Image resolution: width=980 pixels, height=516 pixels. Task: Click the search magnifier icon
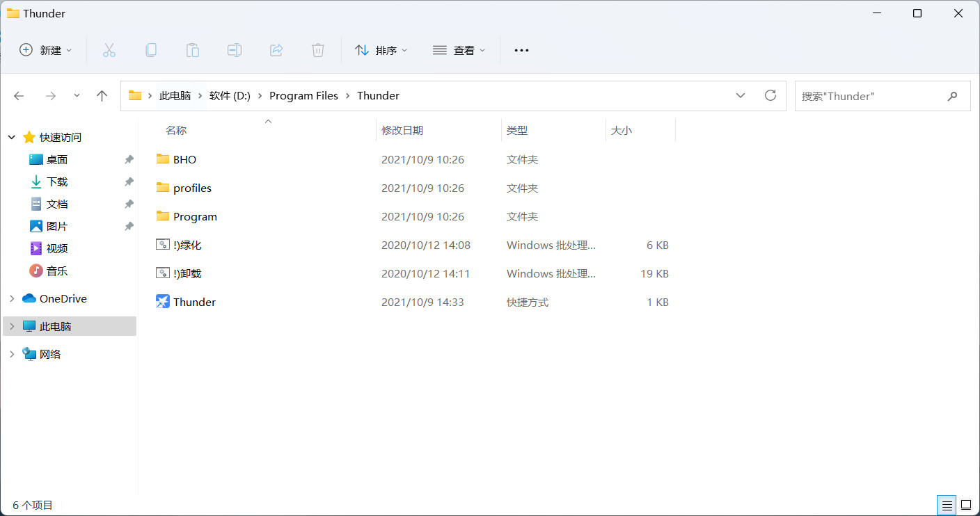(953, 96)
